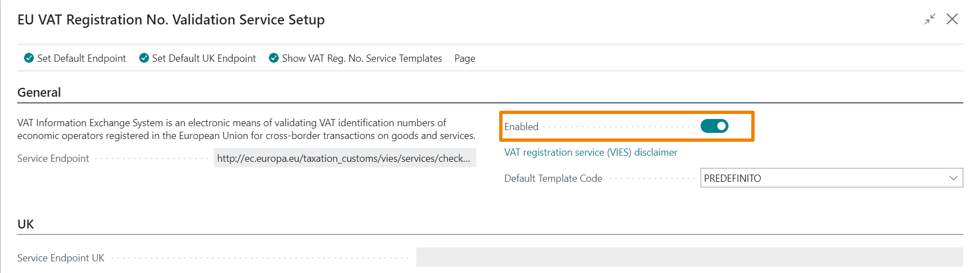Screen dimensions: 980x273
Task: Disable the Enabled toggle switch
Action: [x=715, y=126]
